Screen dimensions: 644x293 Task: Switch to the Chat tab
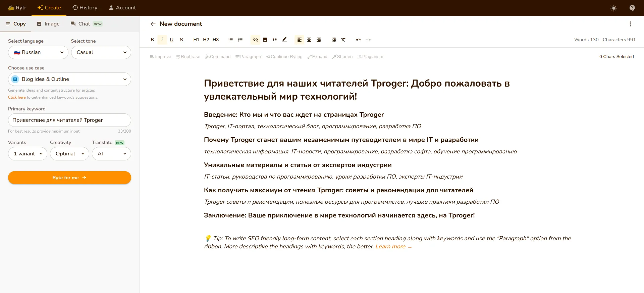coord(86,24)
